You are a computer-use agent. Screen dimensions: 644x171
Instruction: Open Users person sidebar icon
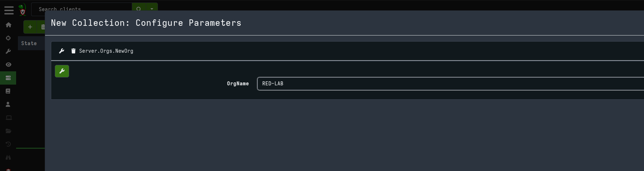coord(8,104)
